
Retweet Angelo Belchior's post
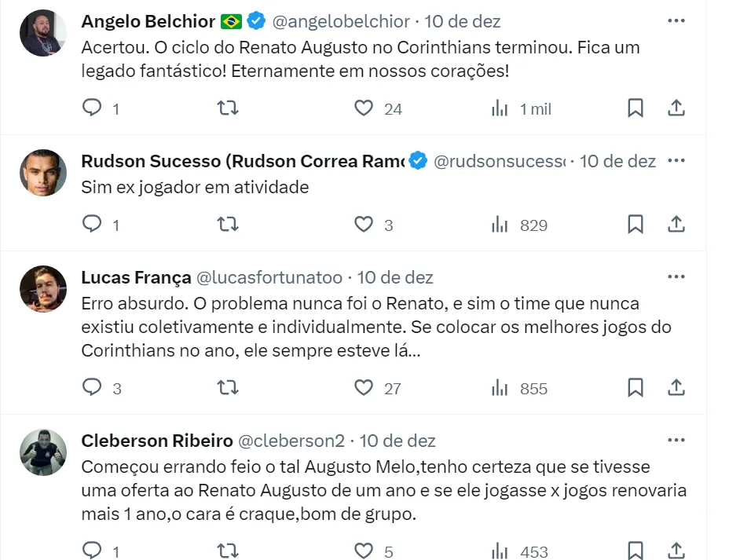tap(228, 108)
